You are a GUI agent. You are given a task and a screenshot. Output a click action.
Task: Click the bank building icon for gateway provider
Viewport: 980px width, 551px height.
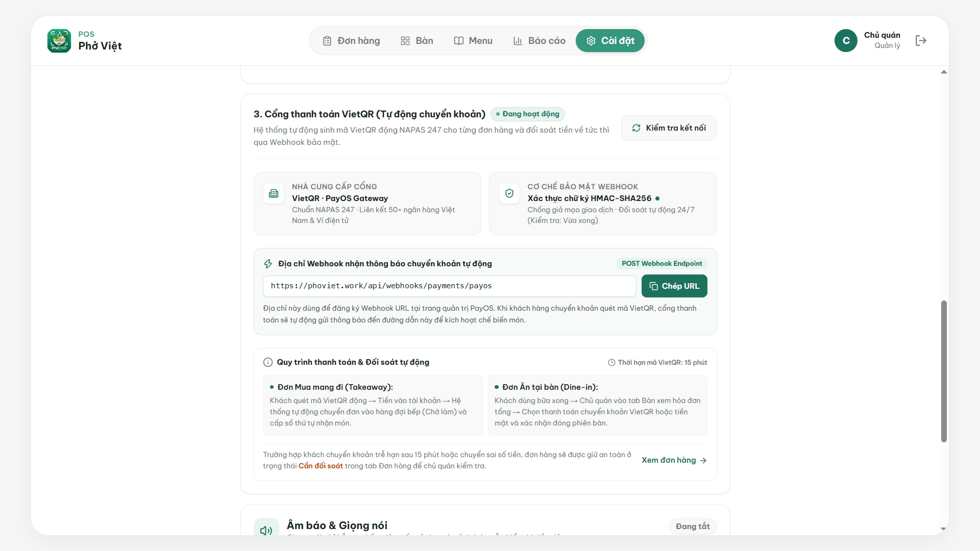click(274, 194)
